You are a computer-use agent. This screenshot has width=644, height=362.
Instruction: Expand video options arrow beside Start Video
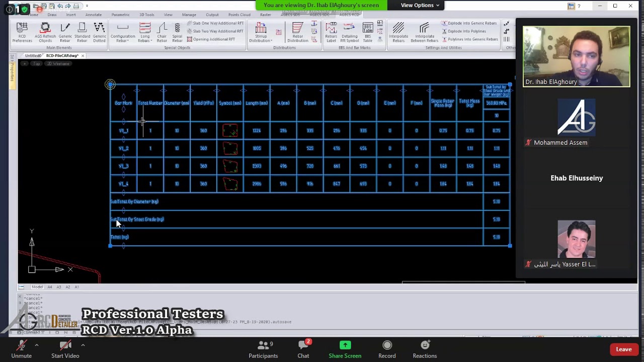83,345
